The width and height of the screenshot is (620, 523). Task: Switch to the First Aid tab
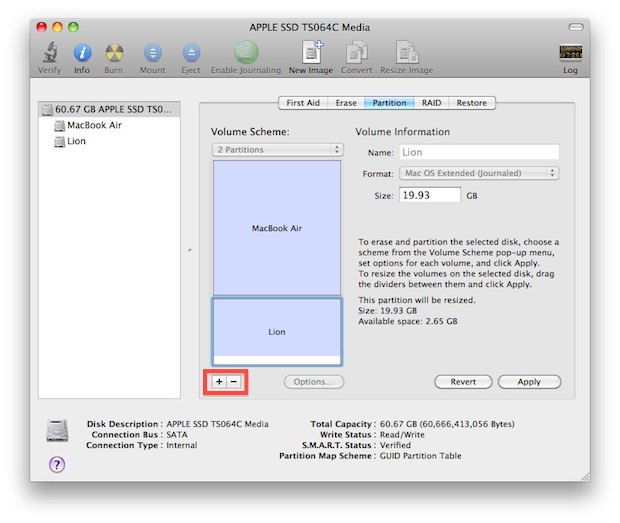(x=303, y=103)
